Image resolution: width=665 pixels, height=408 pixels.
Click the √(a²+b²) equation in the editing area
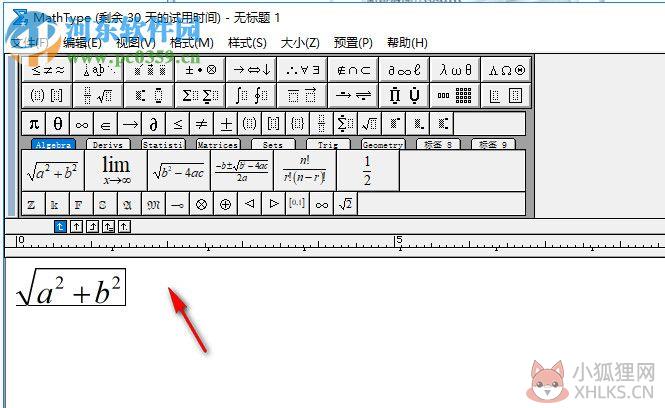click(x=70, y=287)
